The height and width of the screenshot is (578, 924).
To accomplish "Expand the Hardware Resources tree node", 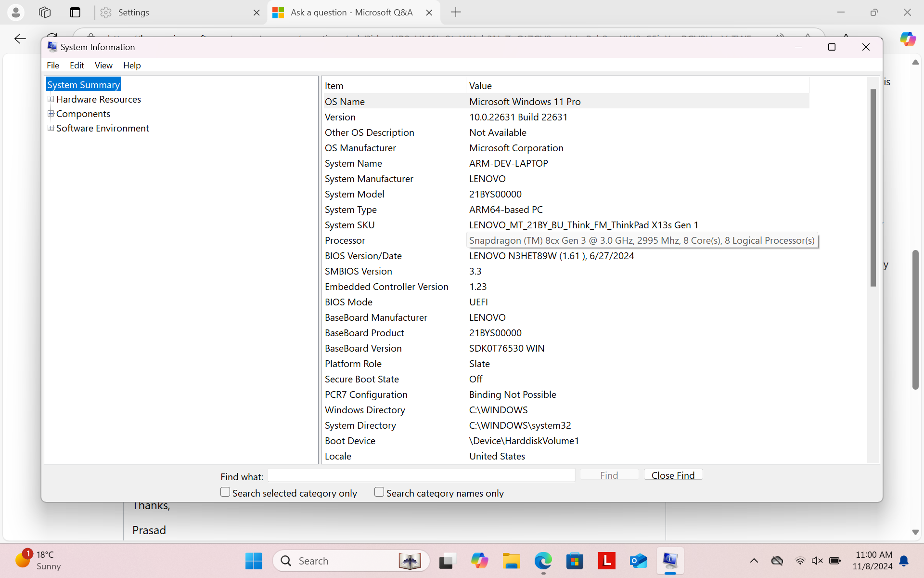I will click(51, 99).
